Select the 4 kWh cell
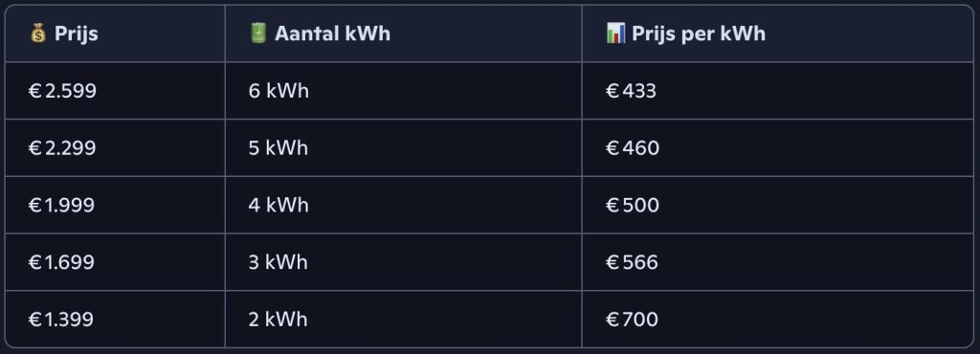980x354 pixels. [x=403, y=206]
